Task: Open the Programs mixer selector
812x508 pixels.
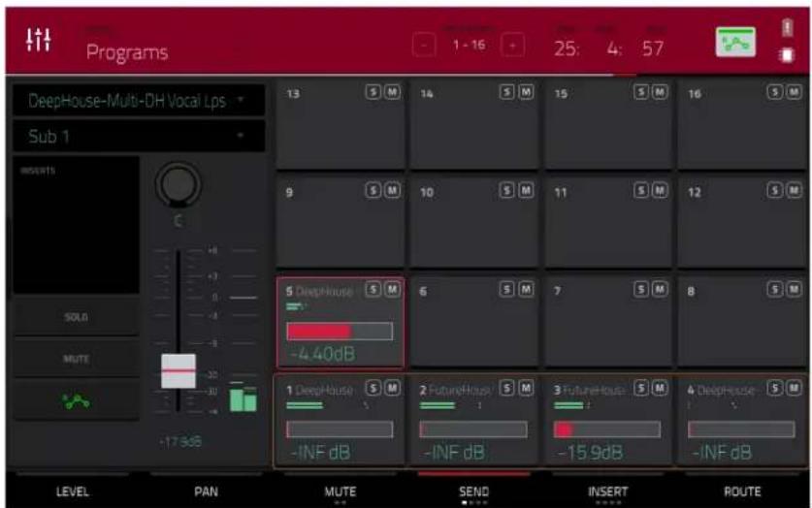Action: 127,51
